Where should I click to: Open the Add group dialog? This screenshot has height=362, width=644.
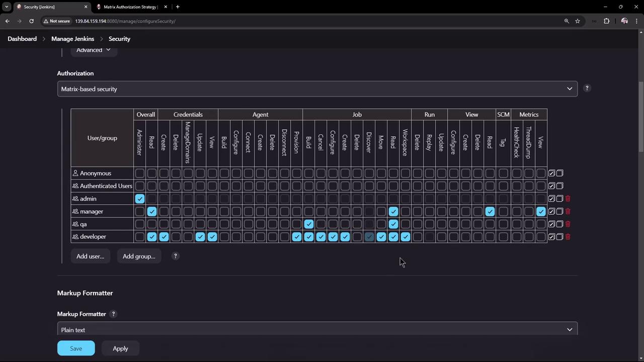139,256
